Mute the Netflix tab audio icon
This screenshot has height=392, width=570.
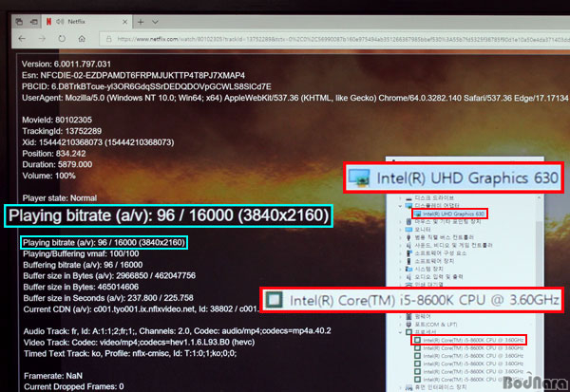(60, 22)
